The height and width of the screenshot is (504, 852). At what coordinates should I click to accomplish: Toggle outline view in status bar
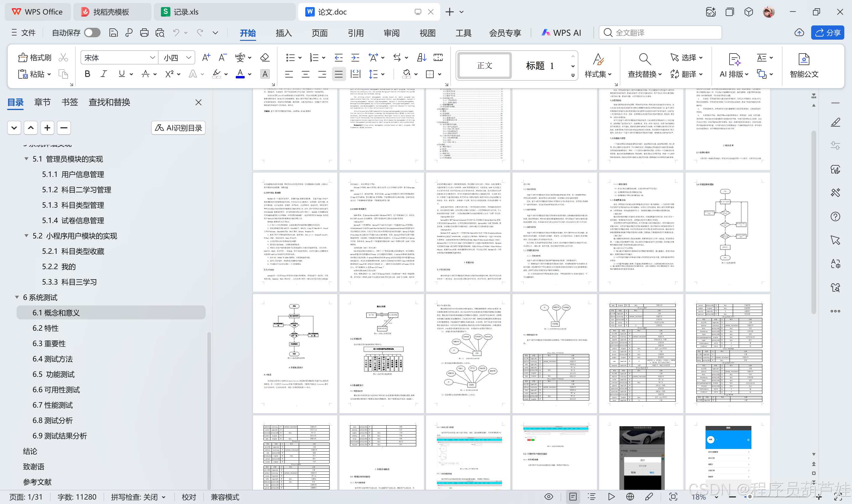pyautogui.click(x=592, y=497)
